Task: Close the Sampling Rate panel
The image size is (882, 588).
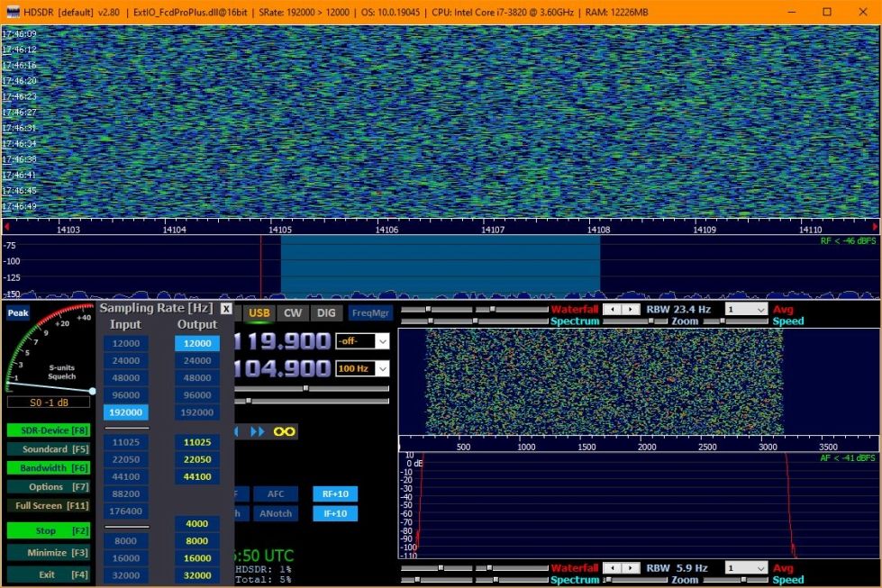Action: (226, 309)
